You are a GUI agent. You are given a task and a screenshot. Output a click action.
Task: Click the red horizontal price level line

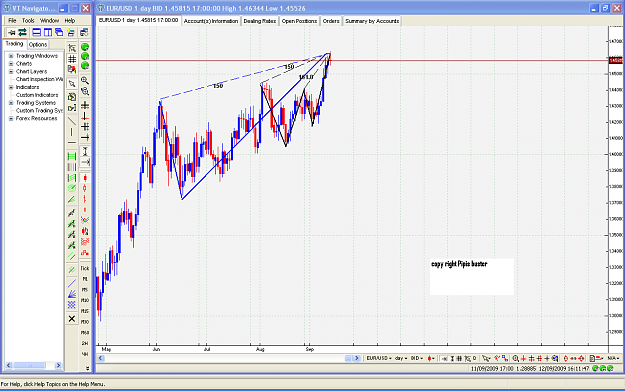pos(351,61)
